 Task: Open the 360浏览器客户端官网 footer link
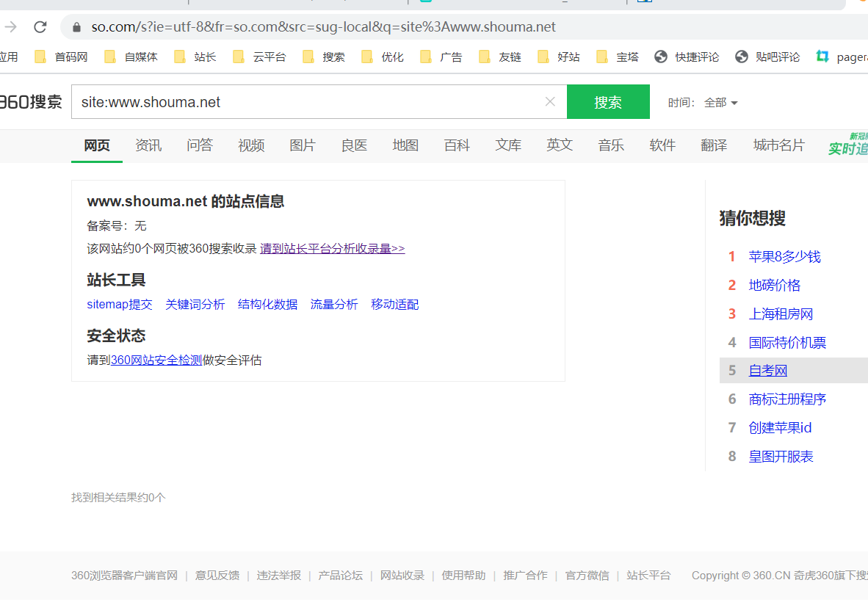[x=125, y=576]
